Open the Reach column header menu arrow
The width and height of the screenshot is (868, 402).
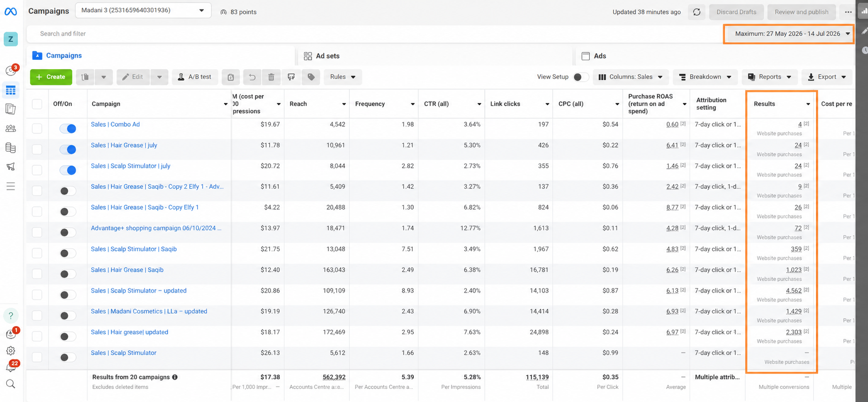tap(344, 104)
